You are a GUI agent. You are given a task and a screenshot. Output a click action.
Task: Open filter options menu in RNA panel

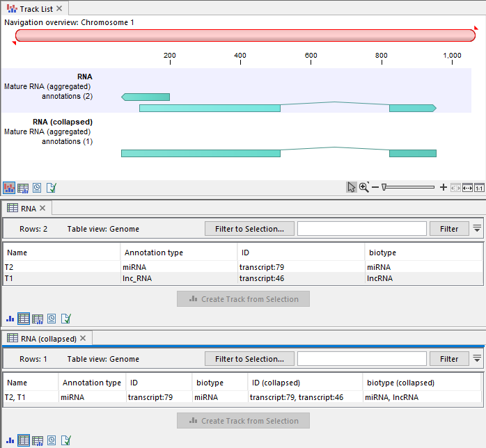(477, 228)
